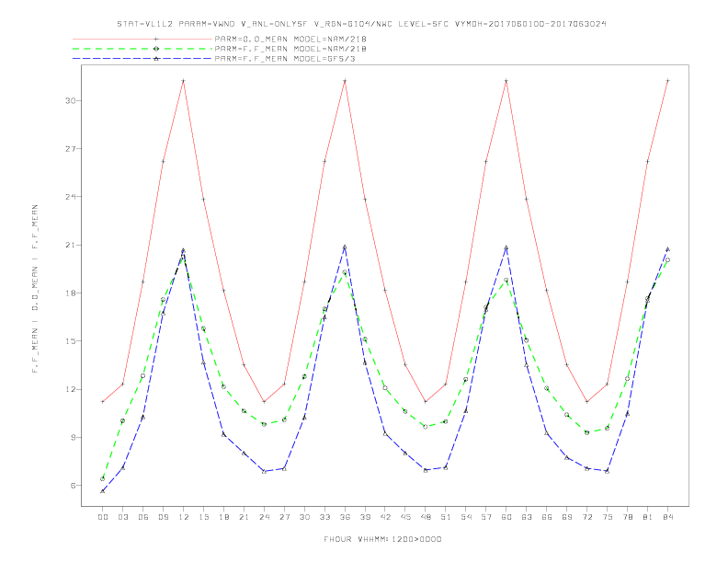This screenshot has width=728, height=563.
Task: Click x-axis tick label 48
Action: tap(426, 517)
